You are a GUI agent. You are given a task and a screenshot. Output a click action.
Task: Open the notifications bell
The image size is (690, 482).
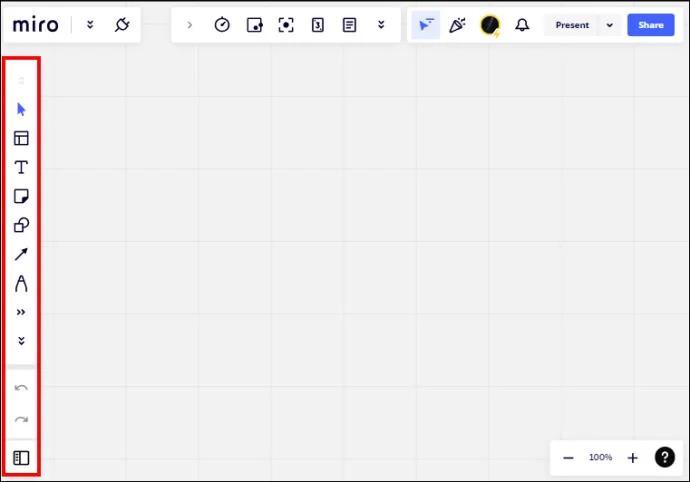(x=521, y=25)
